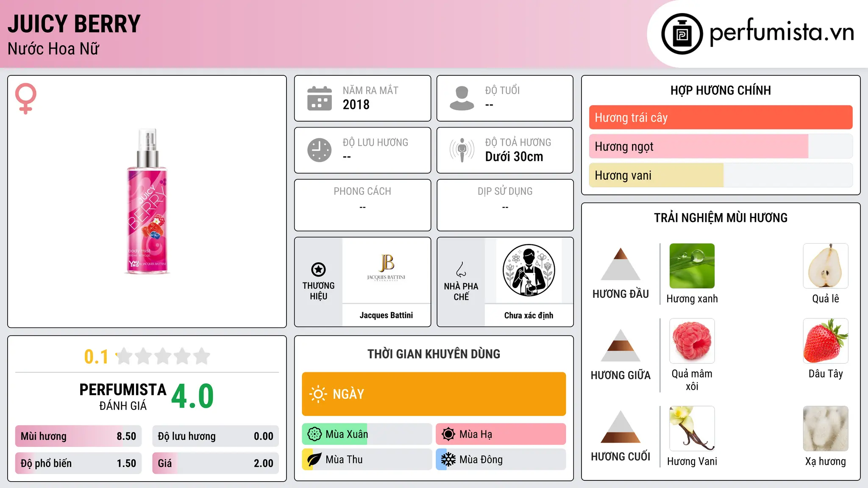Click the Hương vani accord bar
This screenshot has width=868, height=488.
point(721,175)
